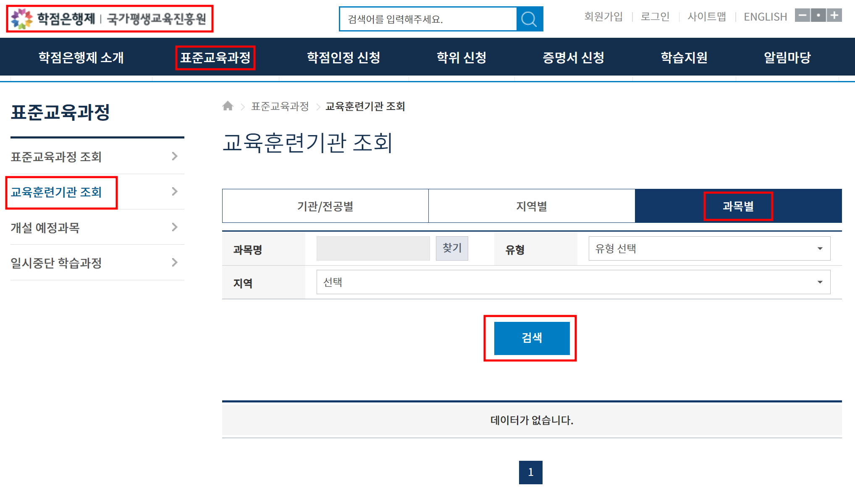Open the 유형 선택 dropdown
855x504 pixels.
pyautogui.click(x=709, y=248)
